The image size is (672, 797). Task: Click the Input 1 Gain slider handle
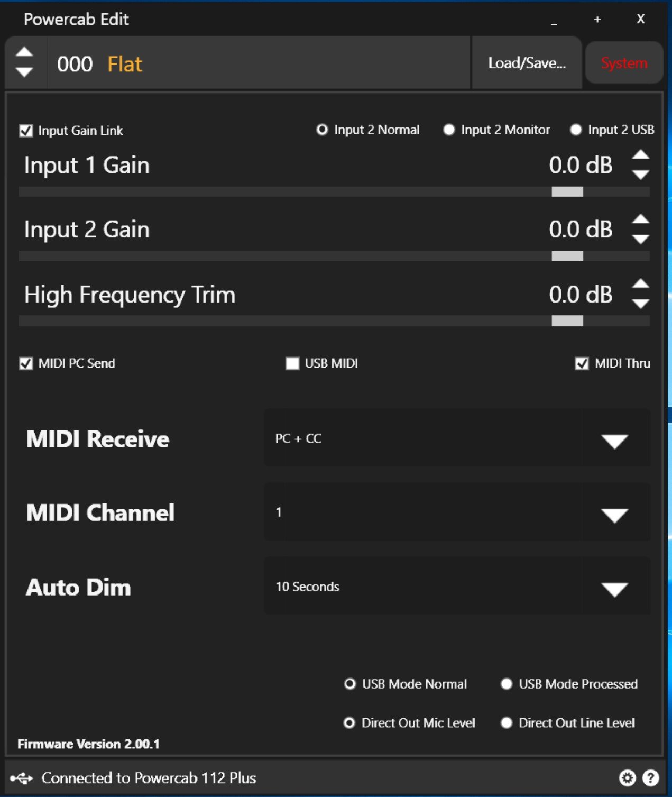(x=567, y=191)
